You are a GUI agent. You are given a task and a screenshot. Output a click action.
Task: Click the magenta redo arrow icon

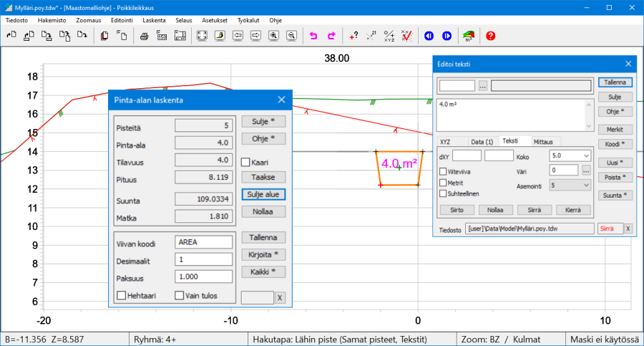331,35
